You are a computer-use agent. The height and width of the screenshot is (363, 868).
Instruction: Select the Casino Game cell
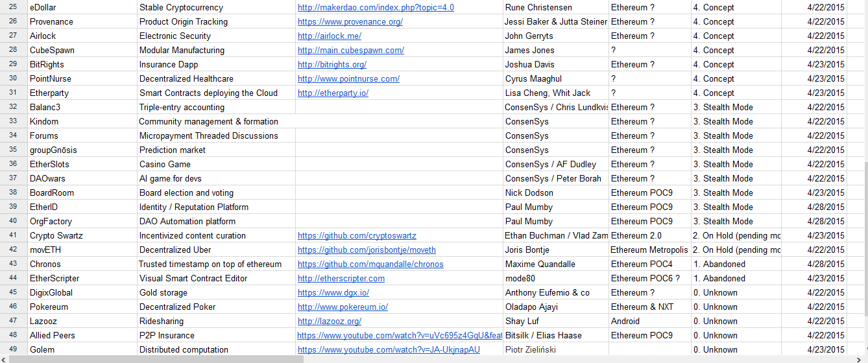216,165
